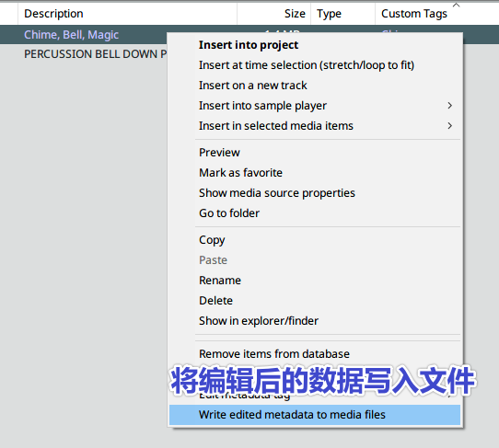499x448 pixels.
Task: Choose Insert into project
Action: [x=315, y=45]
